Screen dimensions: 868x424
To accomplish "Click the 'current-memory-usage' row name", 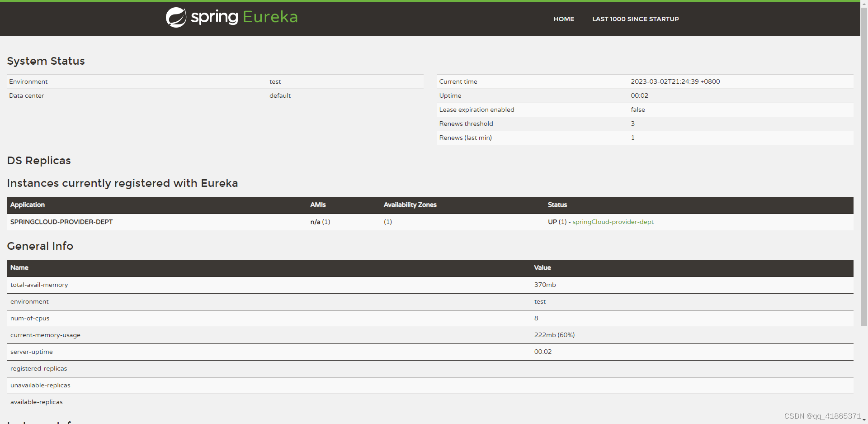I will 45,335.
